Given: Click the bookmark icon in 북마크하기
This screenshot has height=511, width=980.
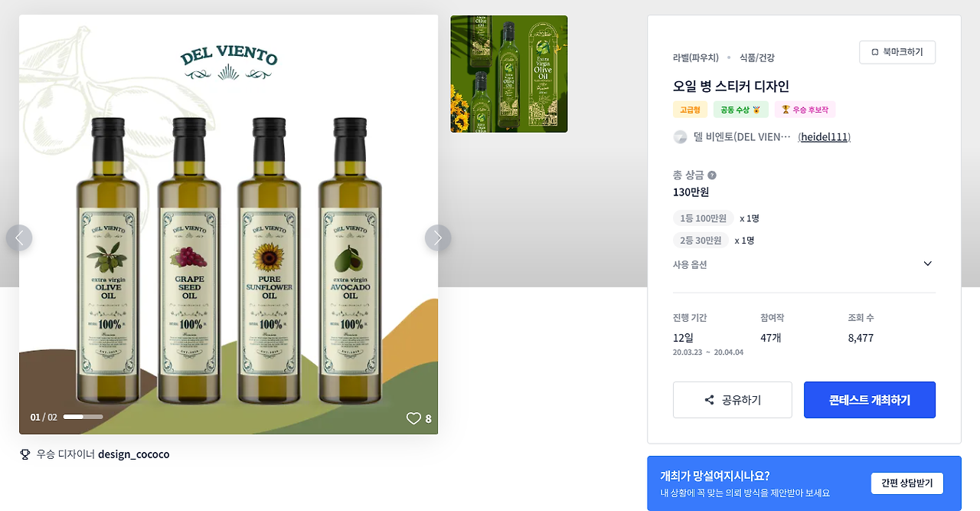Looking at the screenshot, I should (875, 52).
